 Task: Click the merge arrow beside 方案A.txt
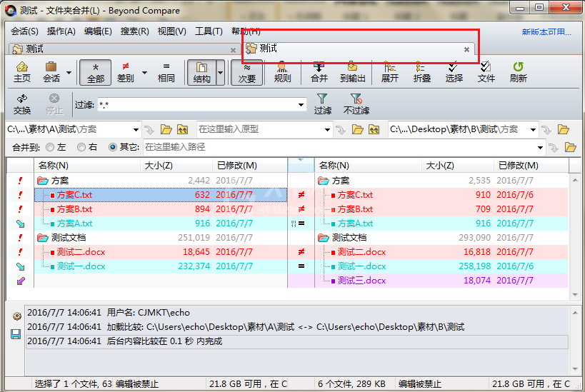click(x=21, y=223)
